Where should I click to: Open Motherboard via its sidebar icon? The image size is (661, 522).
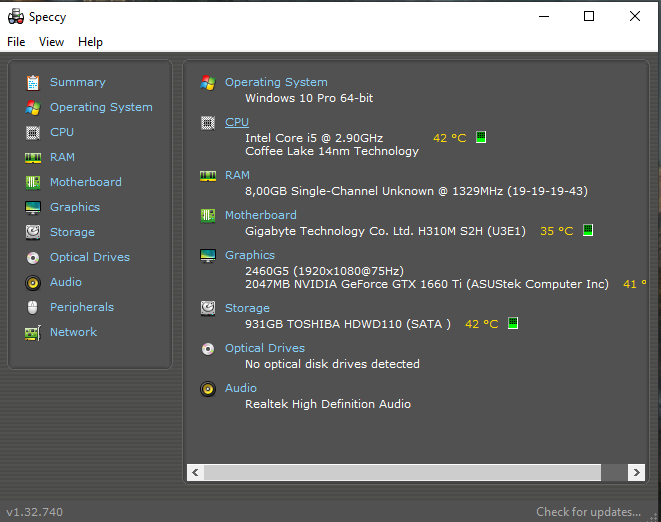33,183
